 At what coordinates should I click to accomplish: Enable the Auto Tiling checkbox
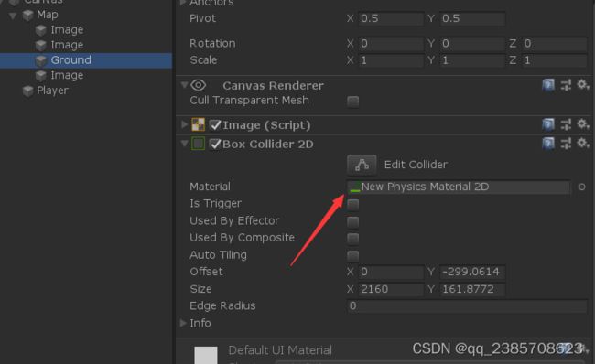click(353, 256)
